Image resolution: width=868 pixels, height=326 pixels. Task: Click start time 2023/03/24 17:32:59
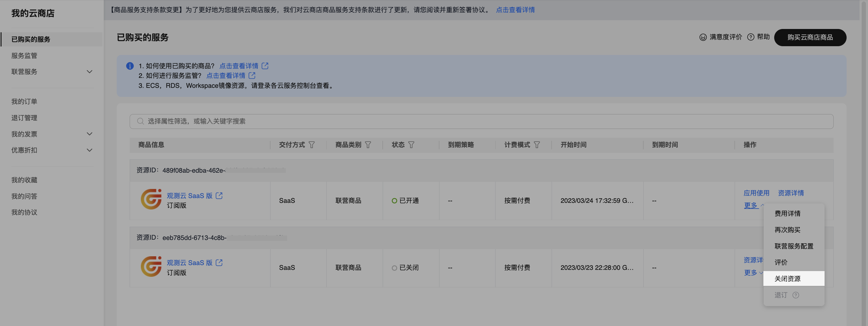coord(597,201)
